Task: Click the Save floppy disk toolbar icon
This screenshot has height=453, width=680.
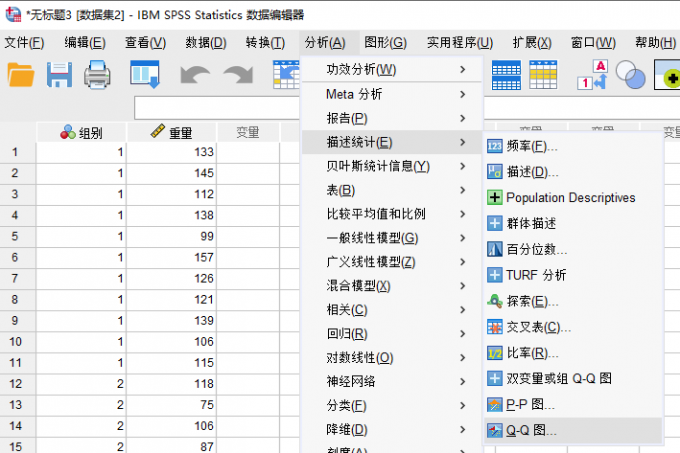Action: pyautogui.click(x=59, y=75)
